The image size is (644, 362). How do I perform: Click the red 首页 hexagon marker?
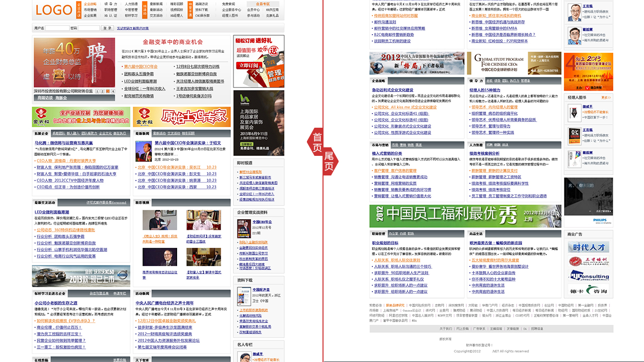coord(317,137)
